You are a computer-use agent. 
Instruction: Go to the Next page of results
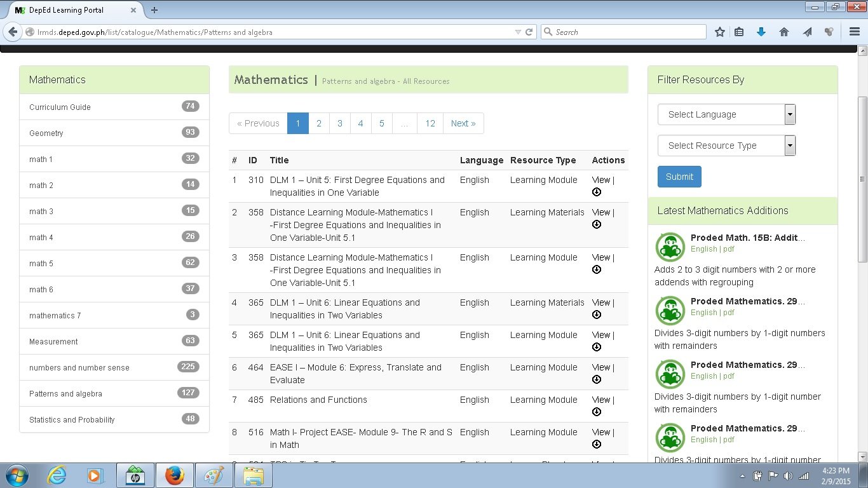coord(463,123)
